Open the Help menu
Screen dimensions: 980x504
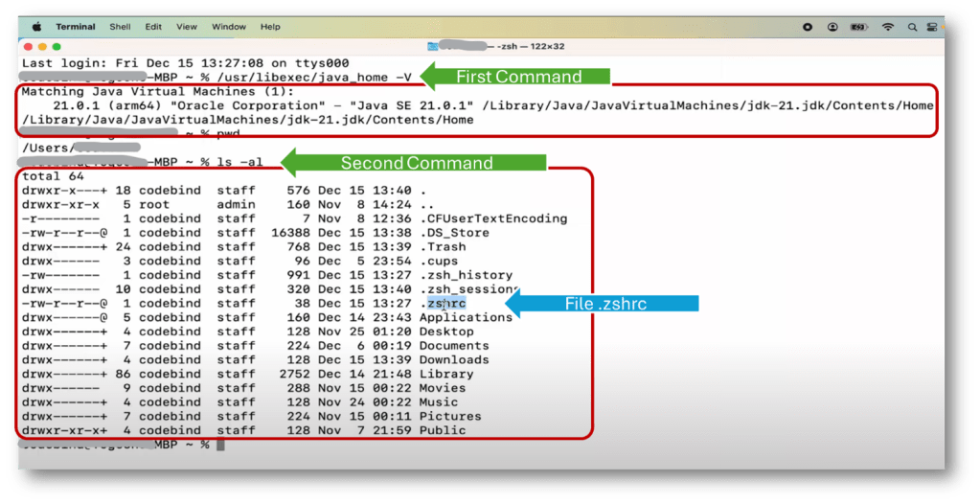(270, 27)
